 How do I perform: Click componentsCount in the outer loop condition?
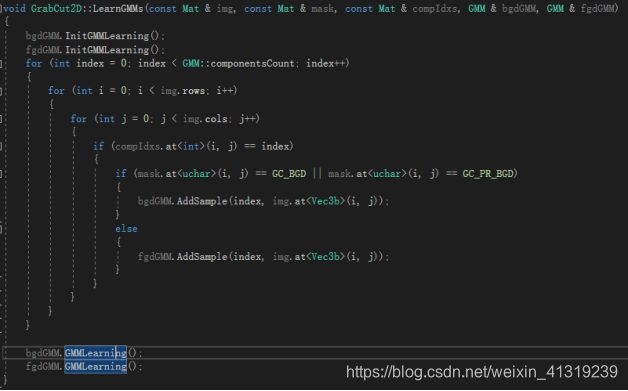252,63
